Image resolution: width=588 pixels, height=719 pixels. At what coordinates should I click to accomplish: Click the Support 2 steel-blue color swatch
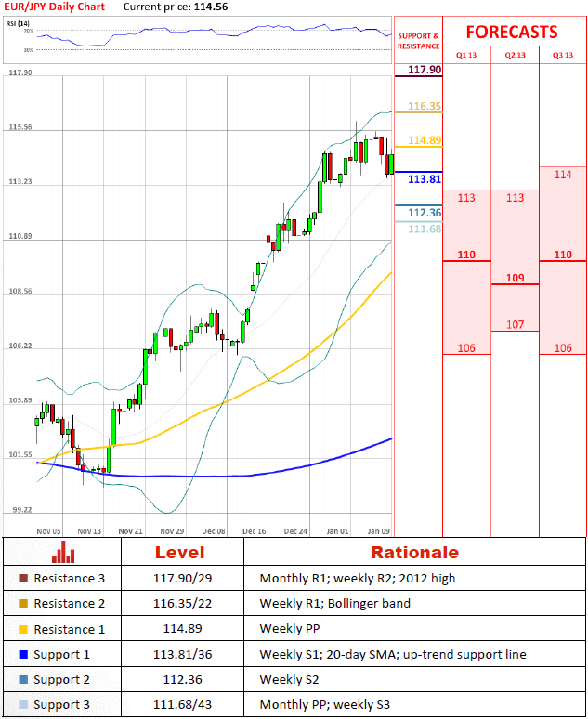23,680
